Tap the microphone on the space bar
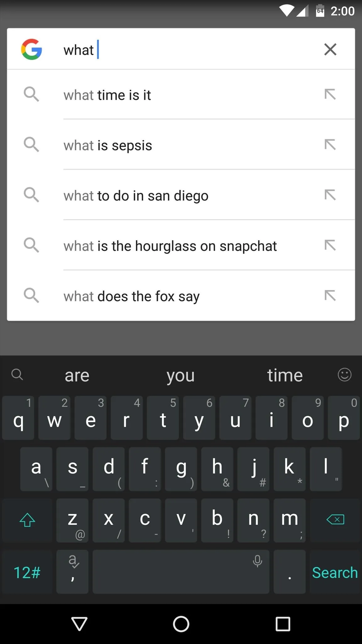The width and height of the screenshot is (362, 644). click(x=257, y=561)
